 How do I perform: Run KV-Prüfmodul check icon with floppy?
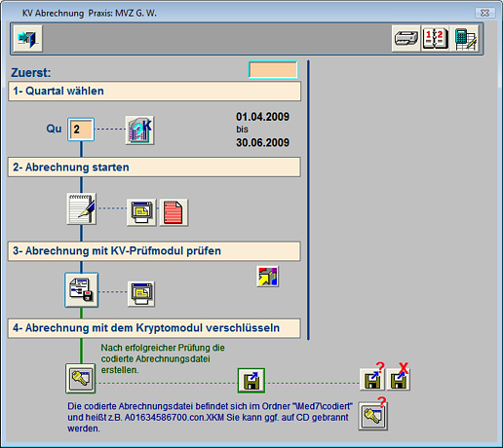(81, 290)
